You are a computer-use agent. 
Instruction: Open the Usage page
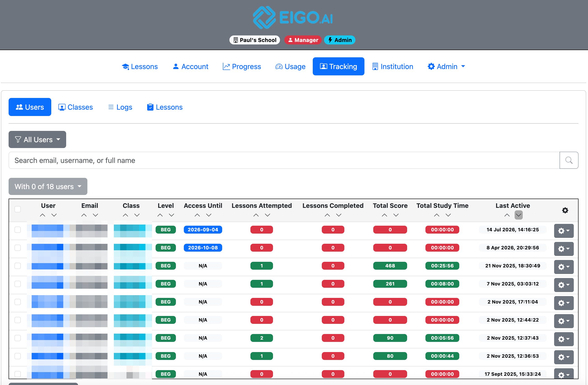click(290, 66)
